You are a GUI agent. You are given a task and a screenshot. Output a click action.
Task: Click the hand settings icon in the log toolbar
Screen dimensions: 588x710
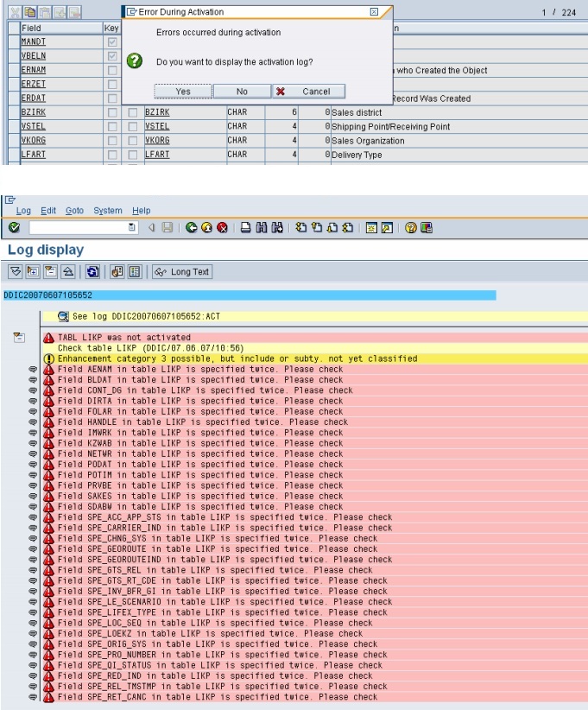click(x=117, y=272)
